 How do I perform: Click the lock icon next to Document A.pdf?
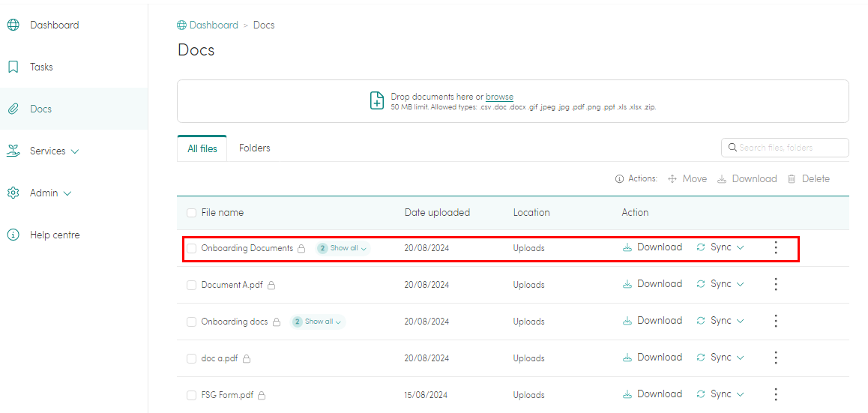[x=271, y=286]
